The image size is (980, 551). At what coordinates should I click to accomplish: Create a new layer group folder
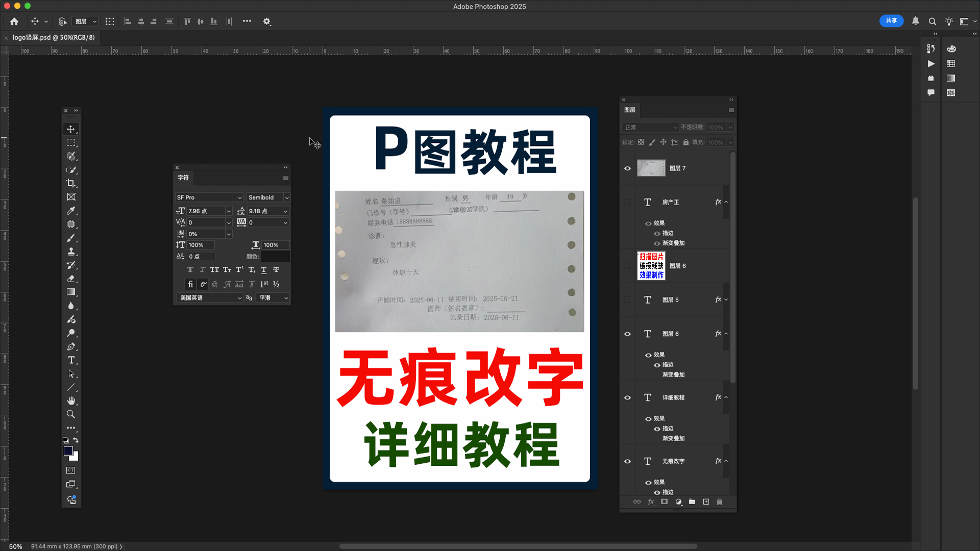(x=692, y=502)
